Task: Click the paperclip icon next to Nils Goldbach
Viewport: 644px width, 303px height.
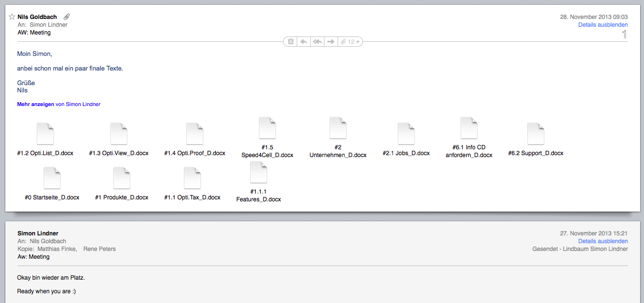Action: pos(67,17)
